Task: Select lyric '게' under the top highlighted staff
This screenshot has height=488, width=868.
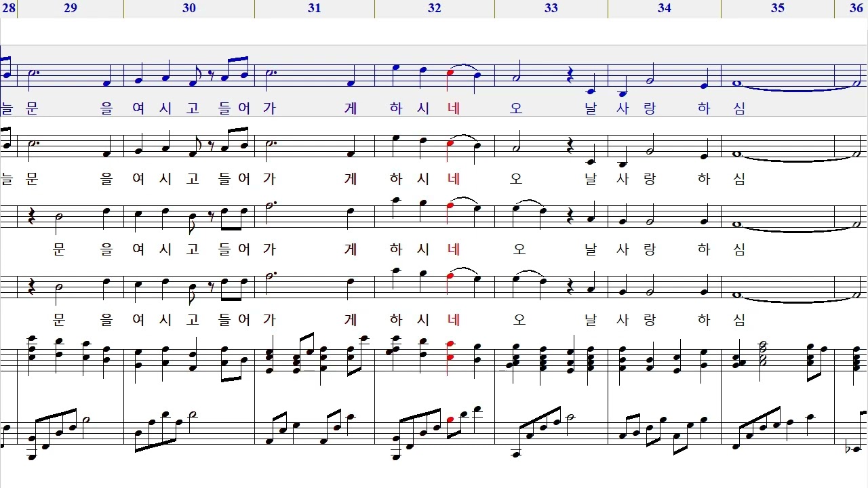Action: coord(351,108)
